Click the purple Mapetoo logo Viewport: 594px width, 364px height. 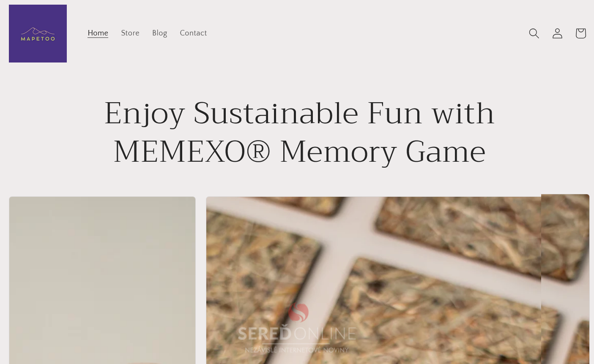click(38, 33)
